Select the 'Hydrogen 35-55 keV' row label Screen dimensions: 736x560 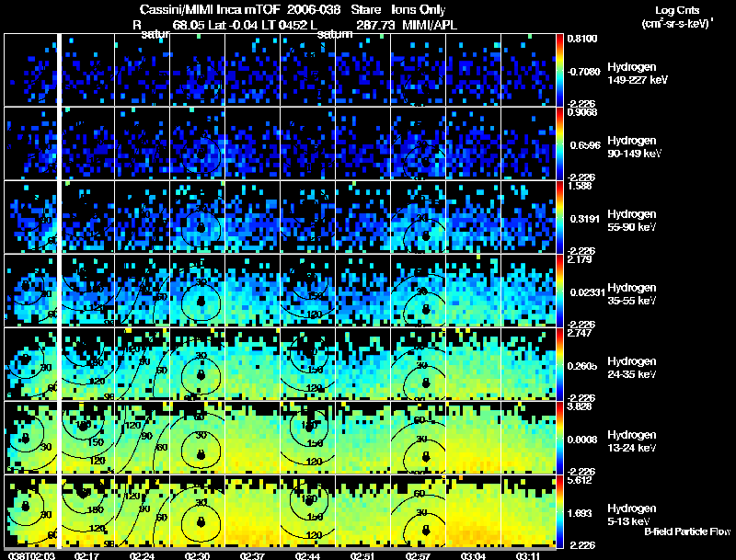click(x=632, y=294)
